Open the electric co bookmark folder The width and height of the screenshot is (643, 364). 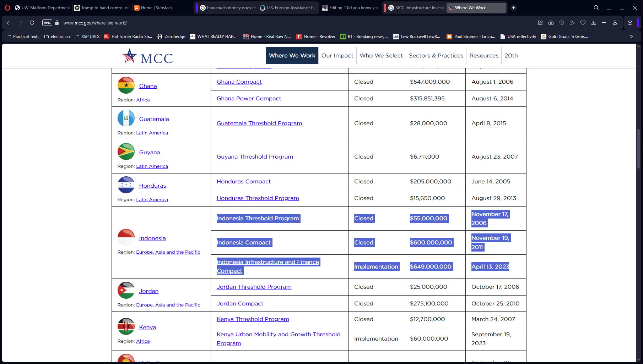(57, 37)
